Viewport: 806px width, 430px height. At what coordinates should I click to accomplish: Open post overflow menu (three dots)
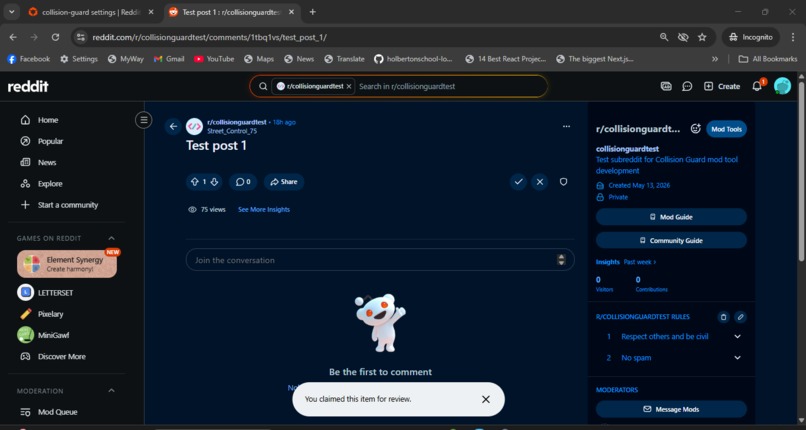pos(566,126)
